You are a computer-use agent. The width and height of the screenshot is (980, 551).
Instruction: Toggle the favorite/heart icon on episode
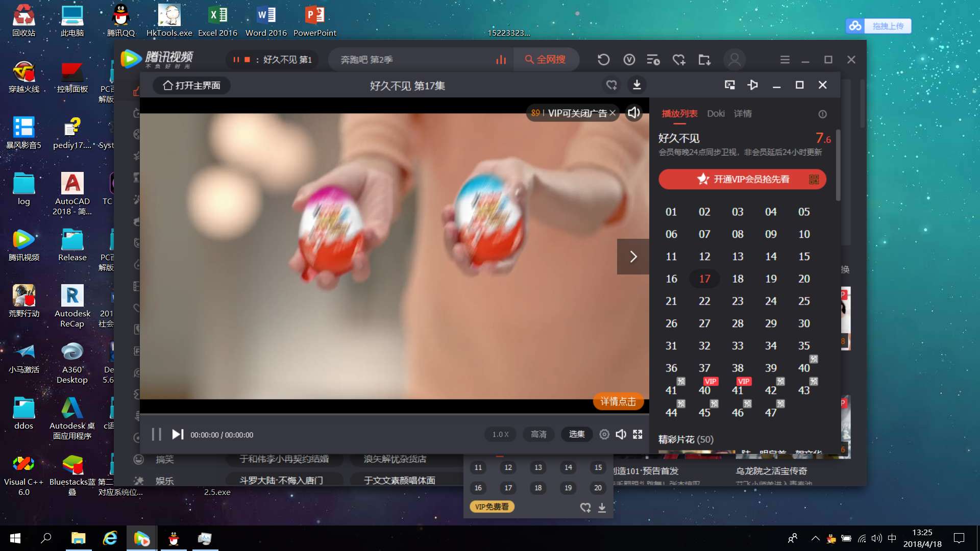coord(610,84)
